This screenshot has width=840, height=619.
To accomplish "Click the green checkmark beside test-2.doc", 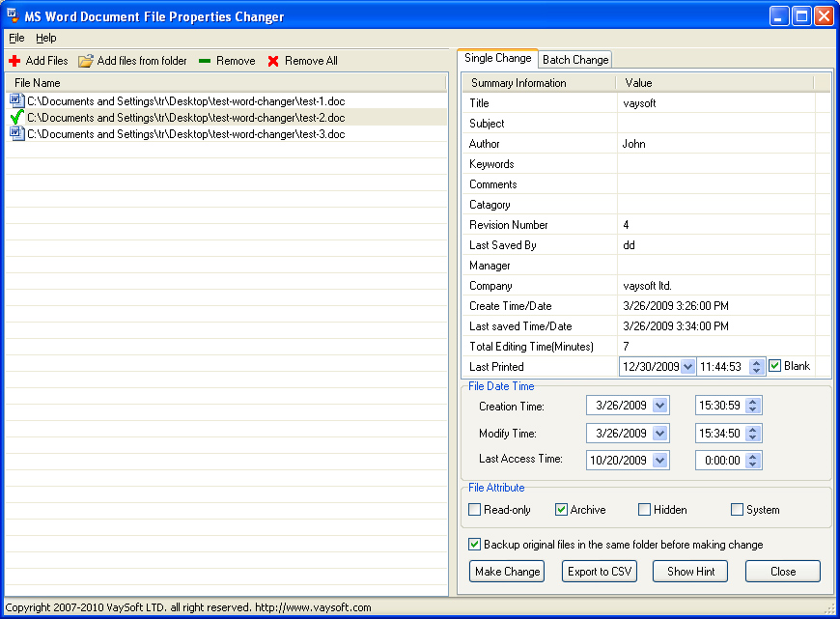I will click(x=16, y=118).
